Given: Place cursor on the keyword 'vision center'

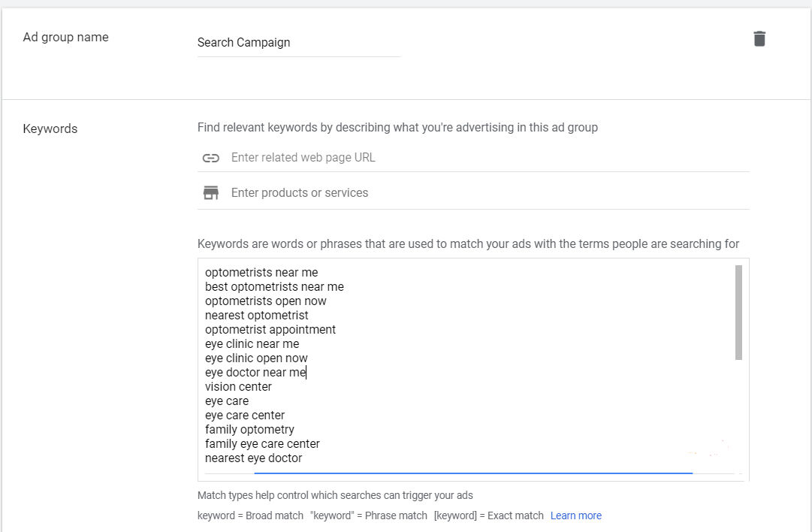Looking at the screenshot, I should (x=238, y=386).
